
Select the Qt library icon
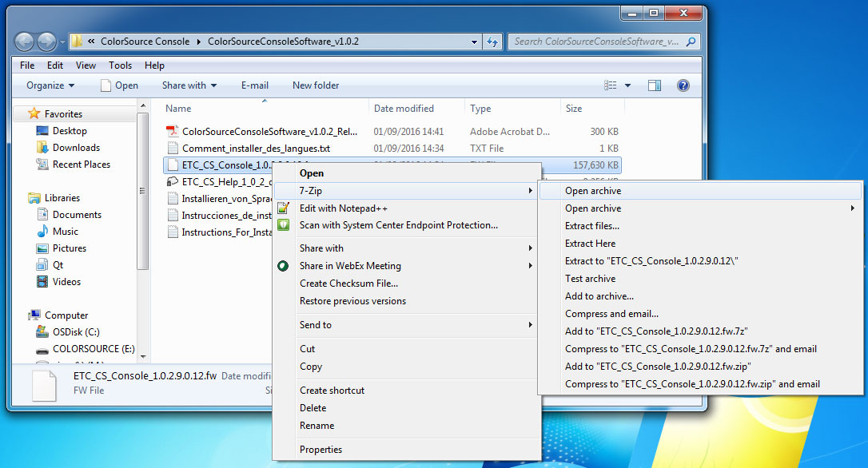(42, 265)
